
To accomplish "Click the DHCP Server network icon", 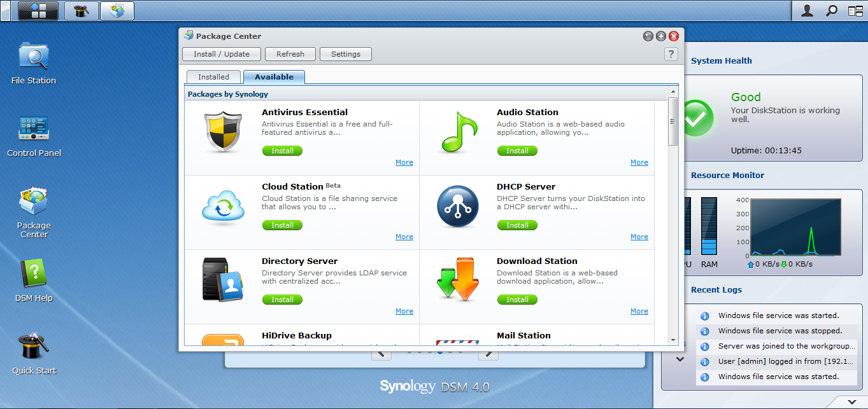I will click(458, 207).
